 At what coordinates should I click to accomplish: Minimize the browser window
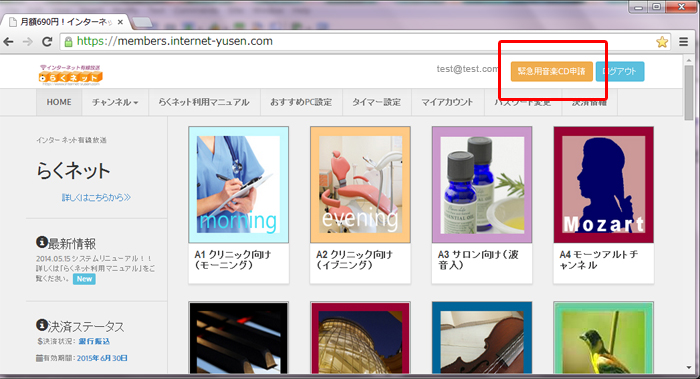[x=638, y=7]
